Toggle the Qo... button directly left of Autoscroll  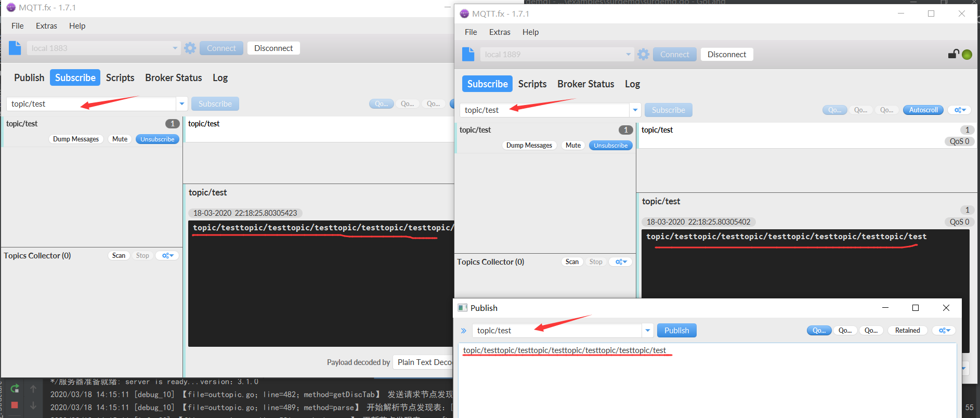pyautogui.click(x=887, y=110)
